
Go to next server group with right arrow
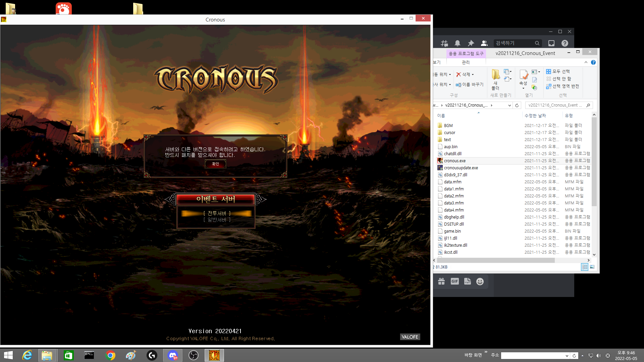(x=261, y=199)
